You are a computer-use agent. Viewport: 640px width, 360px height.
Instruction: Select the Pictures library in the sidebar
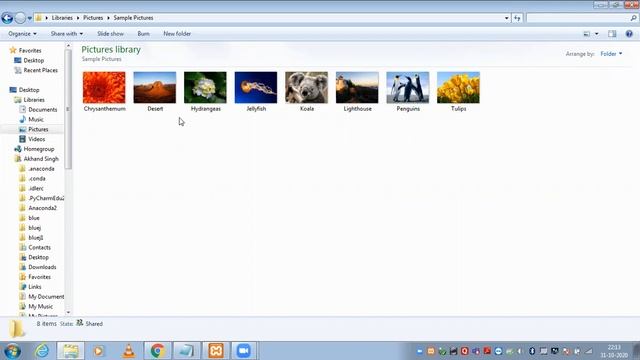pos(38,129)
